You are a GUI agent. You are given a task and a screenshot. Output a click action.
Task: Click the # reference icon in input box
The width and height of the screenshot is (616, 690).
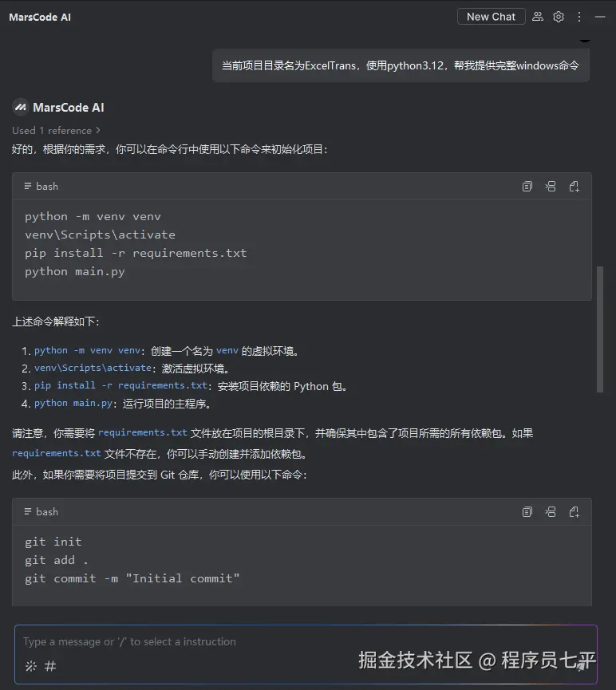click(50, 666)
